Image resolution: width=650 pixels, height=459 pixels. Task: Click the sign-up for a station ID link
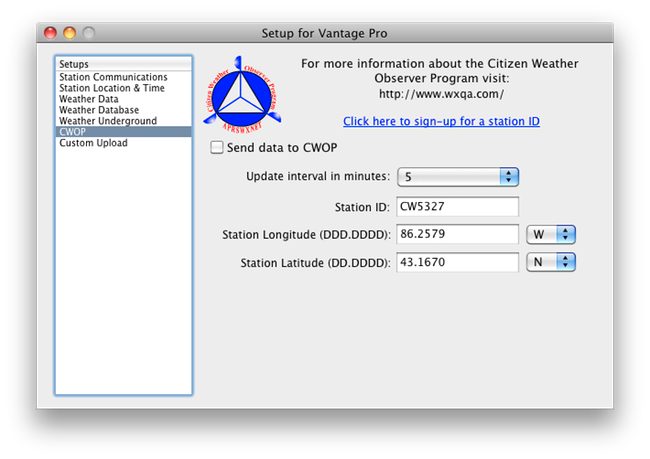click(441, 121)
